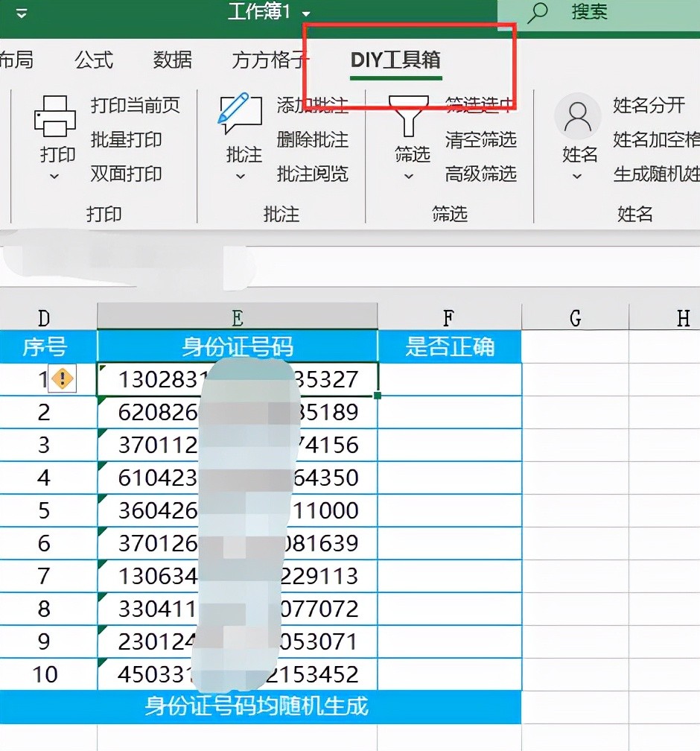Click the printer icon in the ribbon
This screenshot has height=751, width=700.
click(x=56, y=116)
